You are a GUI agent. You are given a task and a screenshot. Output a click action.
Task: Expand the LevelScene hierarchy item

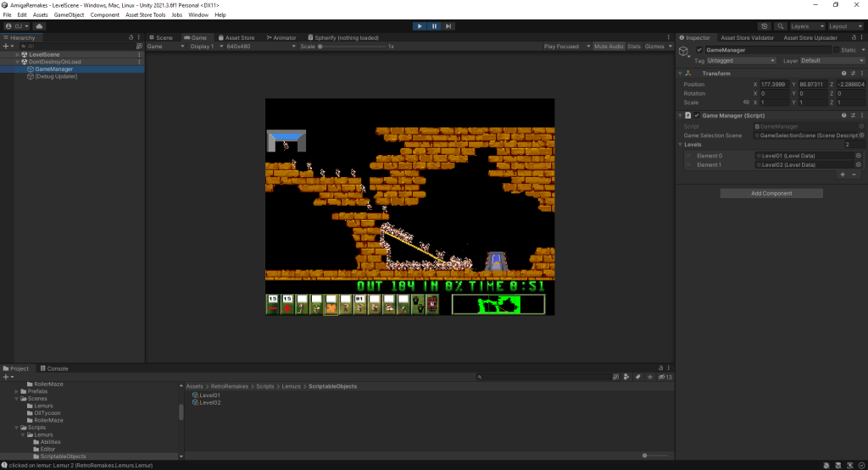[17, 55]
